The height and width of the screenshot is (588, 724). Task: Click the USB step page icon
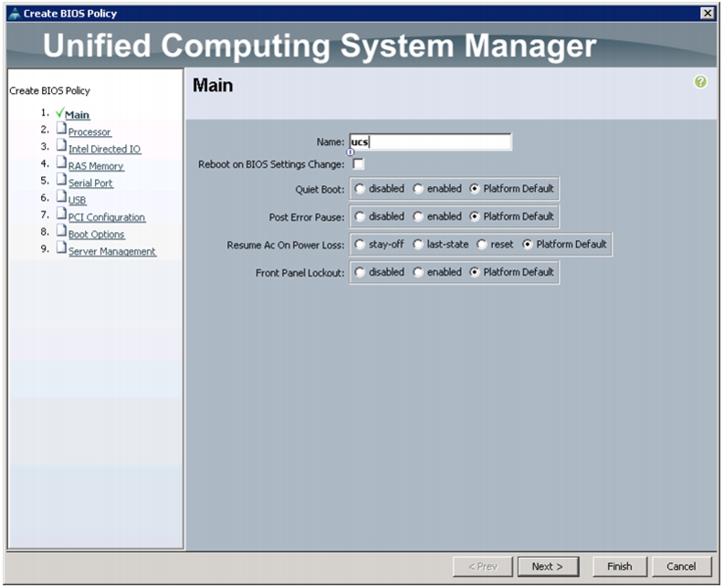pyautogui.click(x=61, y=196)
